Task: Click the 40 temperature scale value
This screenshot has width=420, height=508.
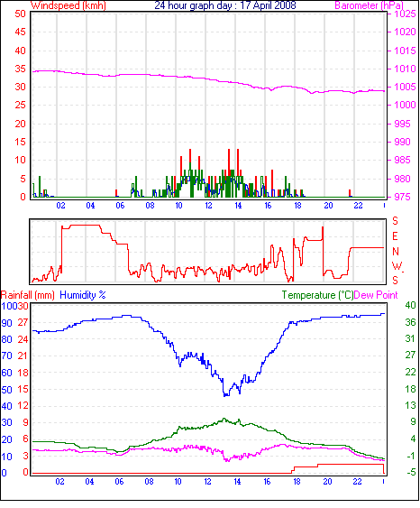Action: [x=410, y=305]
